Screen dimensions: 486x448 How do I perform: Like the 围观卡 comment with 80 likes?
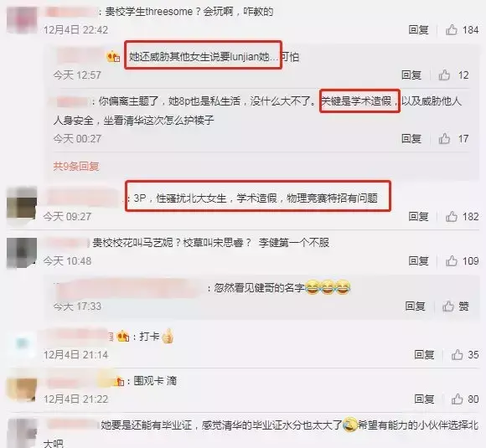(x=464, y=399)
